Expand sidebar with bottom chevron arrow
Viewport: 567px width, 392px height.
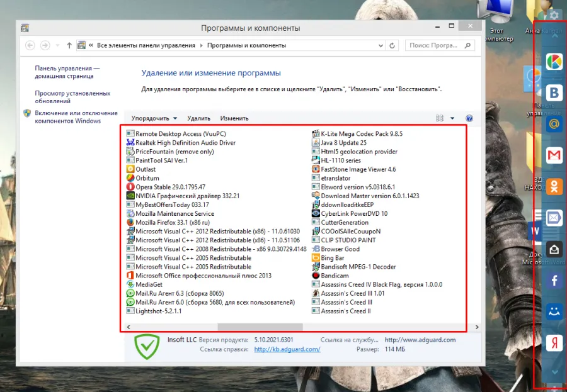pyautogui.click(x=554, y=372)
